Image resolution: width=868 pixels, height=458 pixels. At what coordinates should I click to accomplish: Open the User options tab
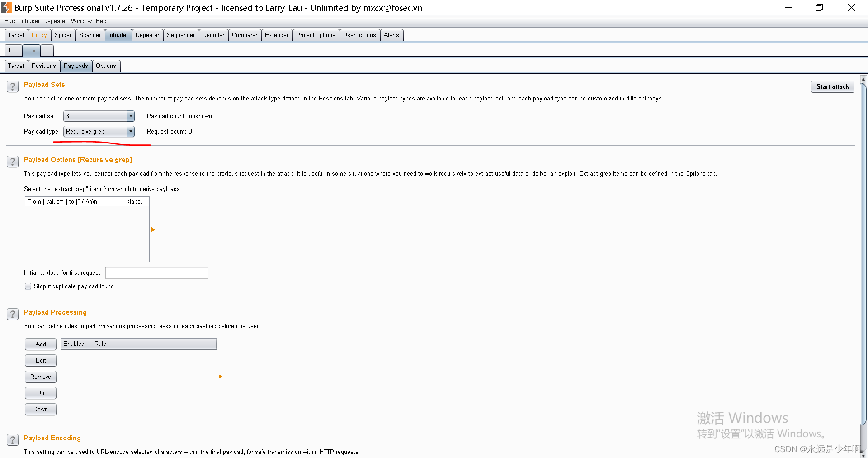359,35
